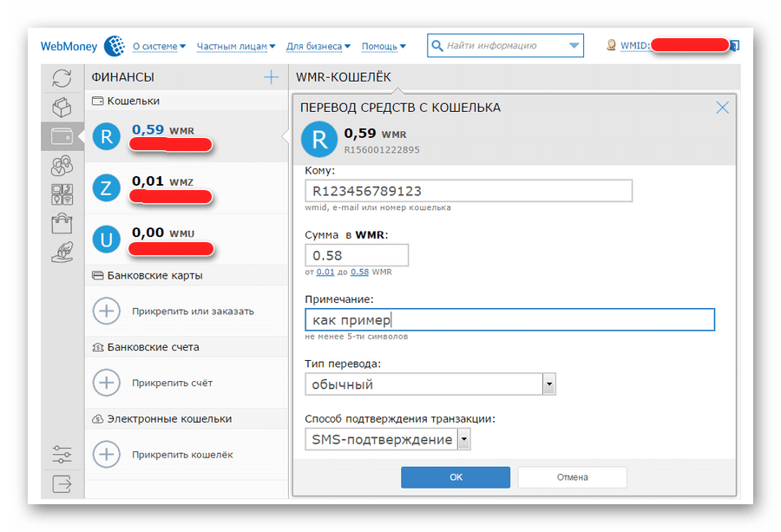Click the plus icon for Прикрепить кошелёк

coord(106,454)
